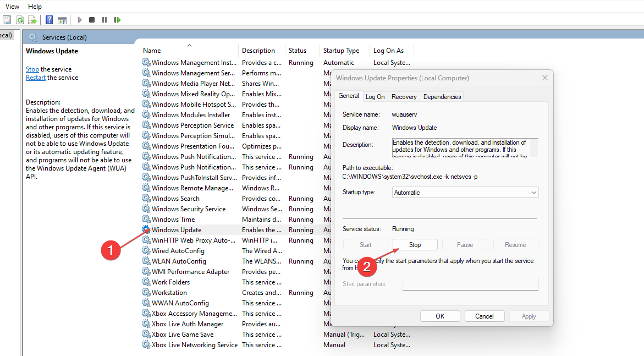
Task: Select the gear icon for Xbox Accessory Manageme...
Action: tap(146, 313)
